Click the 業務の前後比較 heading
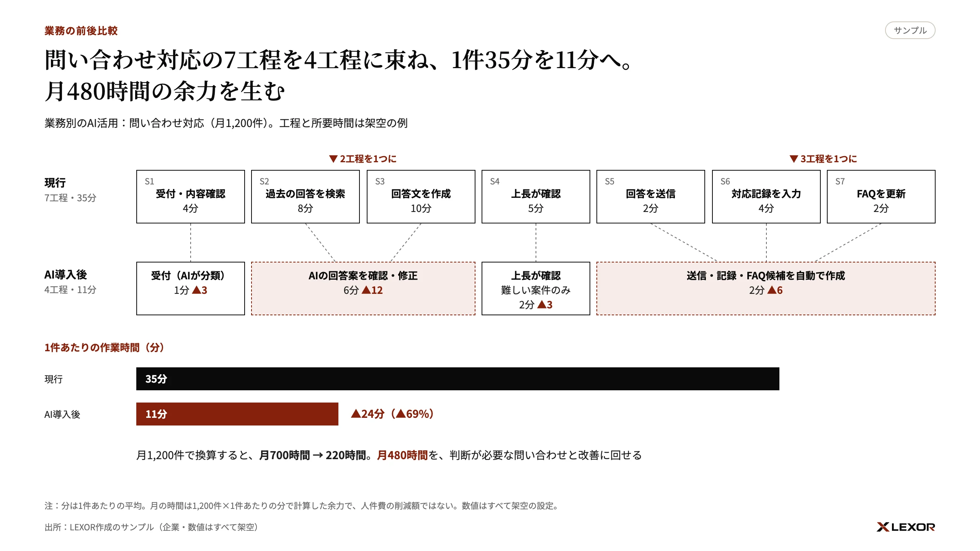Viewport: 980px width, 551px height. tap(81, 31)
